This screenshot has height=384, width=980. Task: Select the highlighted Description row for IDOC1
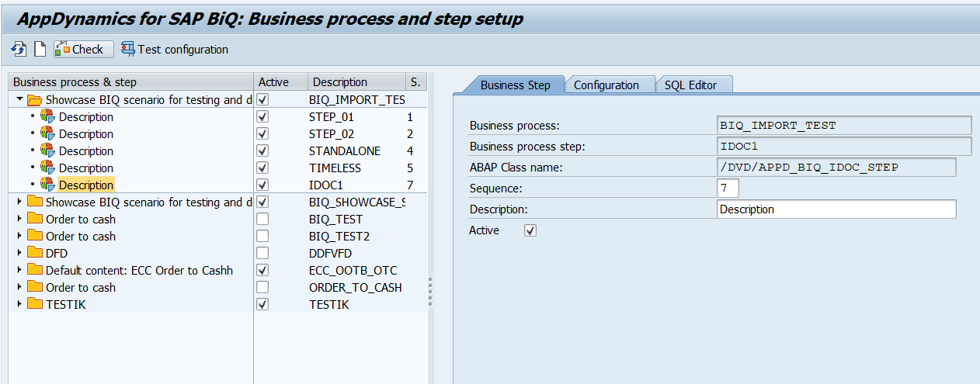[x=86, y=185]
